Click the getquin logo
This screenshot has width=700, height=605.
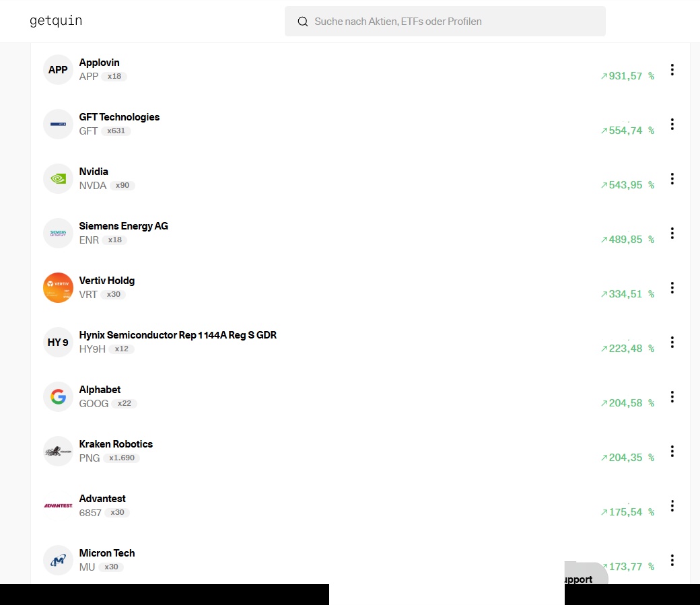click(56, 21)
